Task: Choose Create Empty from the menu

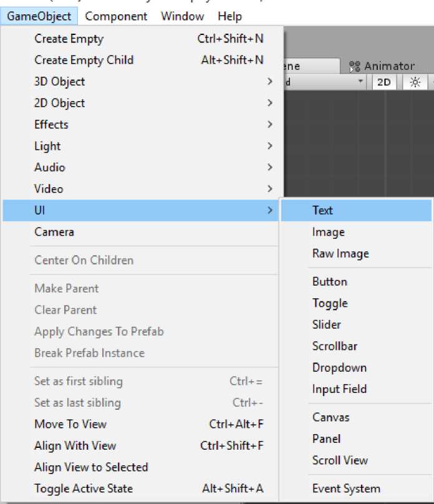Action: (x=69, y=39)
